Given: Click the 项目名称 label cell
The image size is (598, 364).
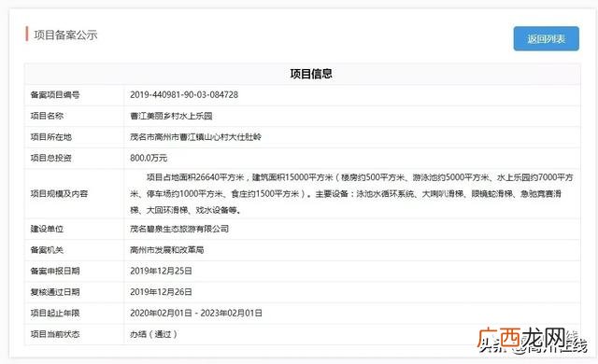Looking at the screenshot, I should click(x=74, y=116).
